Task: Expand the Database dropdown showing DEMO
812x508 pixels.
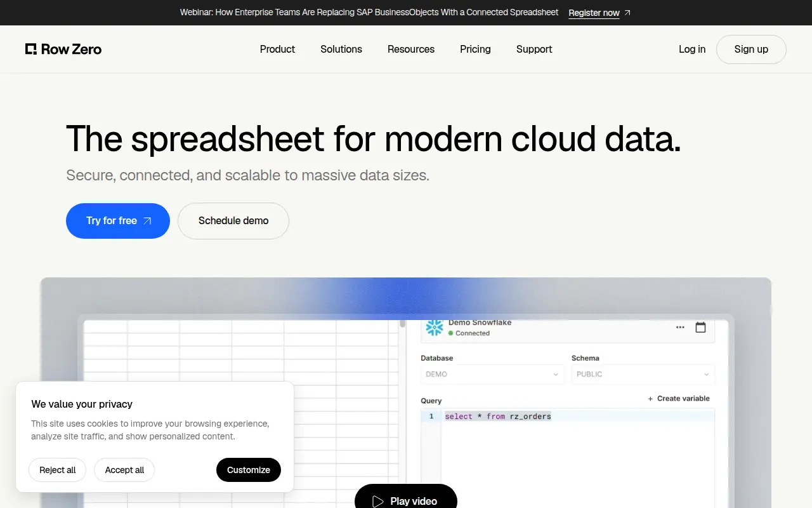Action: click(x=492, y=374)
